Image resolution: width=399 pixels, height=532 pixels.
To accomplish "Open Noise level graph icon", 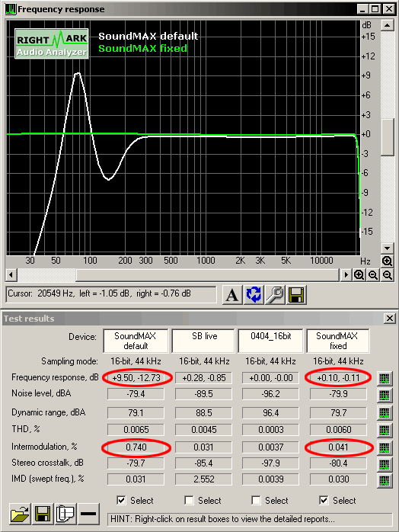I will tap(385, 396).
